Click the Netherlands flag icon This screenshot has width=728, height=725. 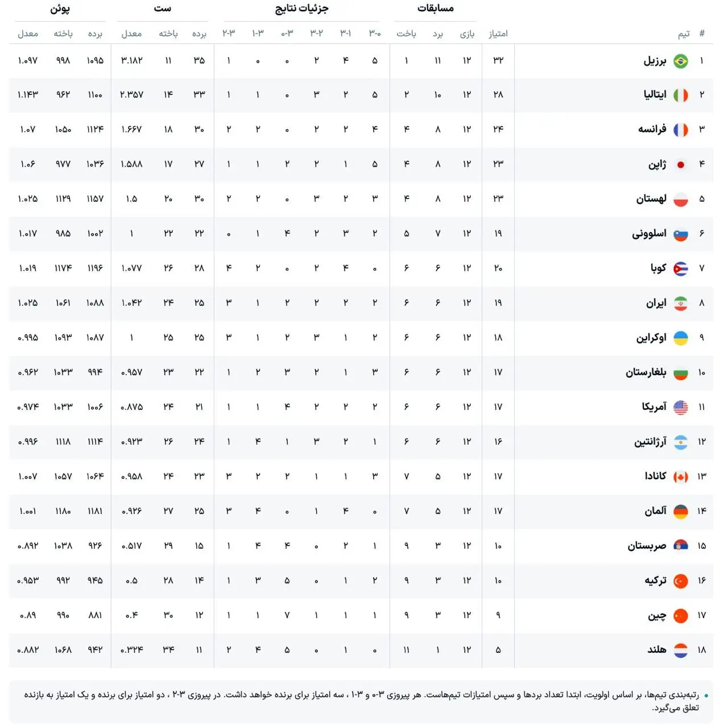(681, 651)
